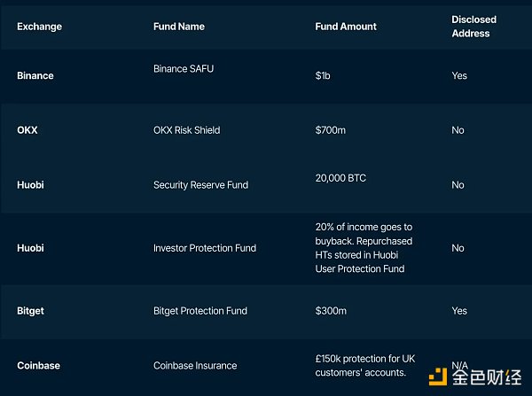532x396 pixels.
Task: Click the 20,000 BTC amount
Action: [x=340, y=178]
